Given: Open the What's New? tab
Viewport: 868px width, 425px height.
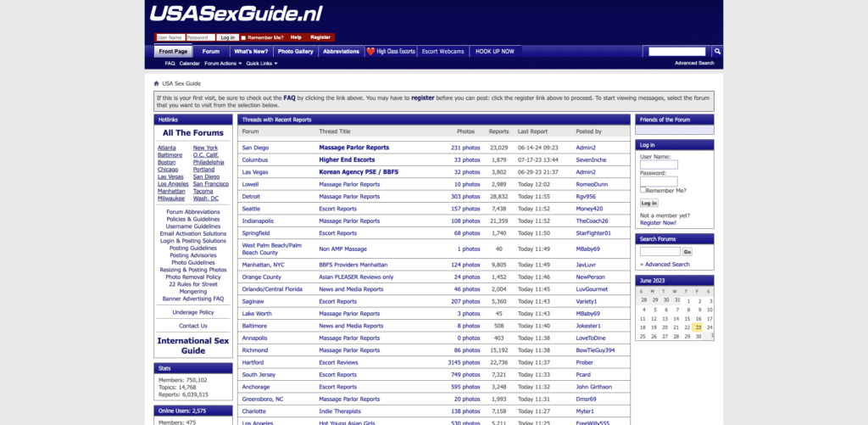Looking at the screenshot, I should click(x=251, y=52).
